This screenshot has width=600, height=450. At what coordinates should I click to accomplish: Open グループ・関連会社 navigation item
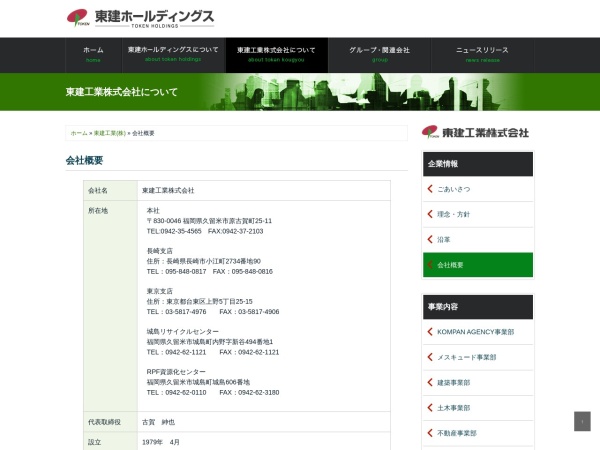[x=380, y=55]
